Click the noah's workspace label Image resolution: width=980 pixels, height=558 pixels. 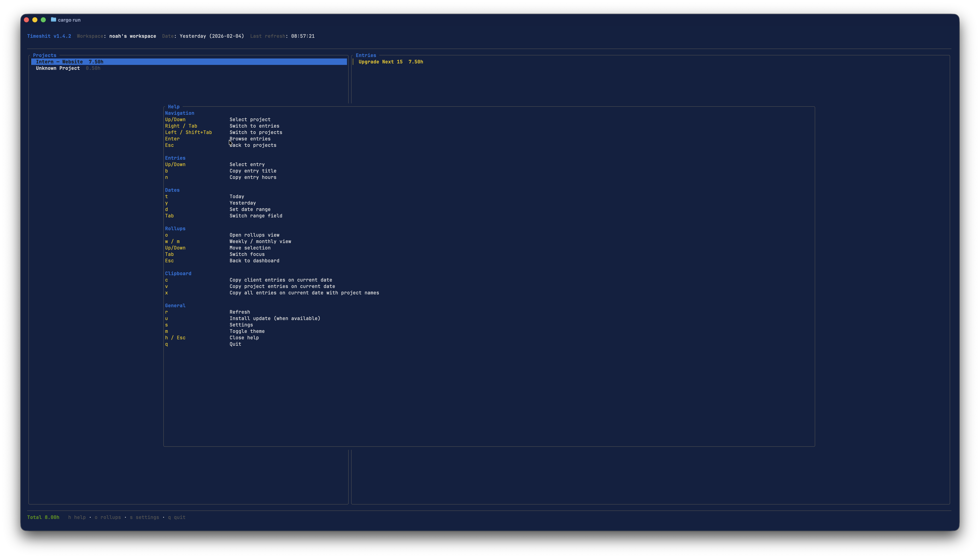(133, 36)
